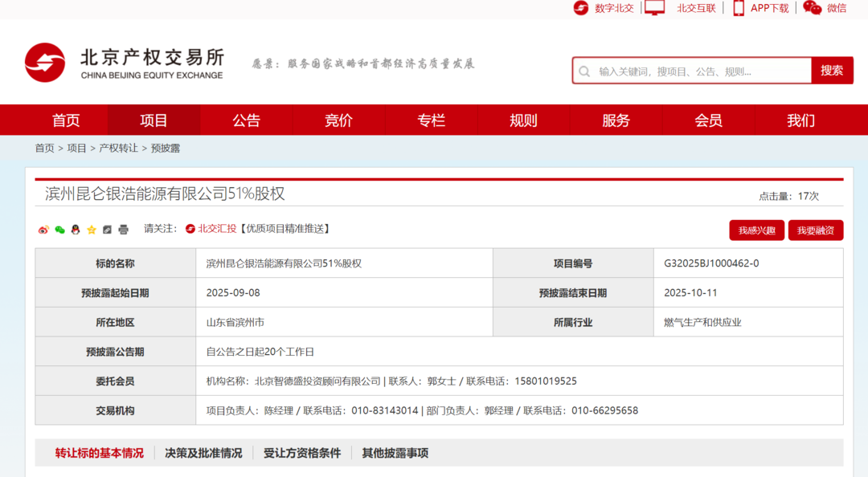Click the end date 2025-10-11
The height and width of the screenshot is (477, 868).
[690, 293]
